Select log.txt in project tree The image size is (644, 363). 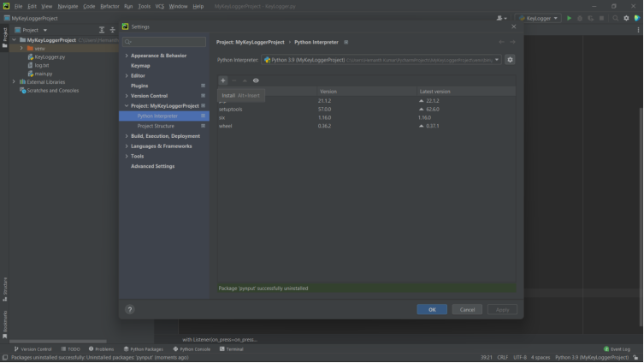42,65
